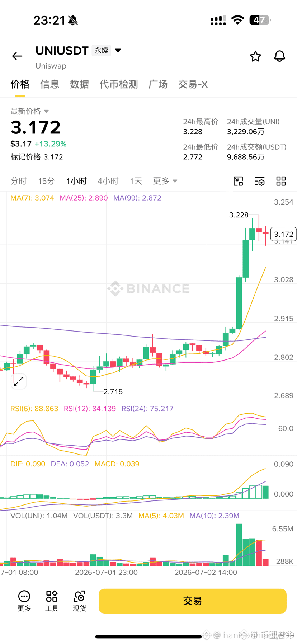
Task: Tap the volume MA(5): 4.03M label
Action: pos(161,516)
